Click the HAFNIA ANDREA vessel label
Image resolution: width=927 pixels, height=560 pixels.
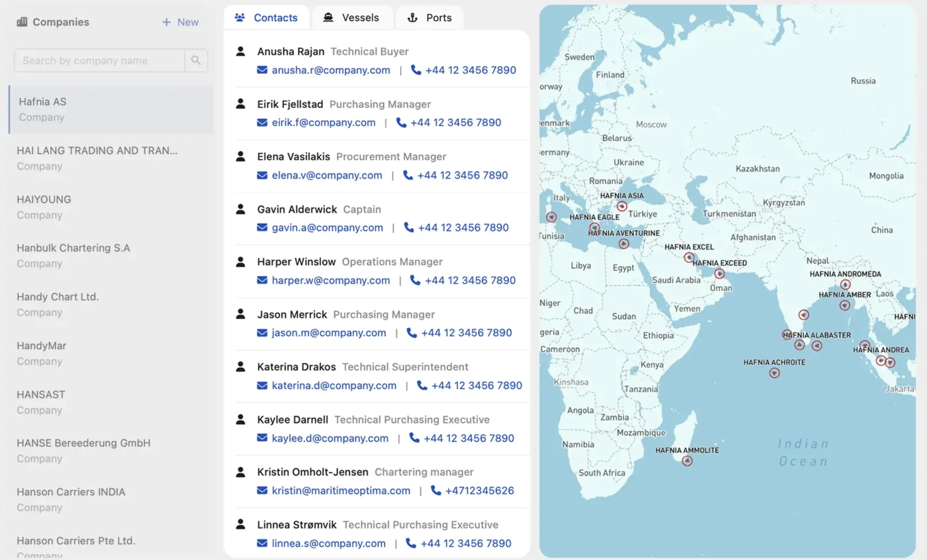[x=881, y=350]
